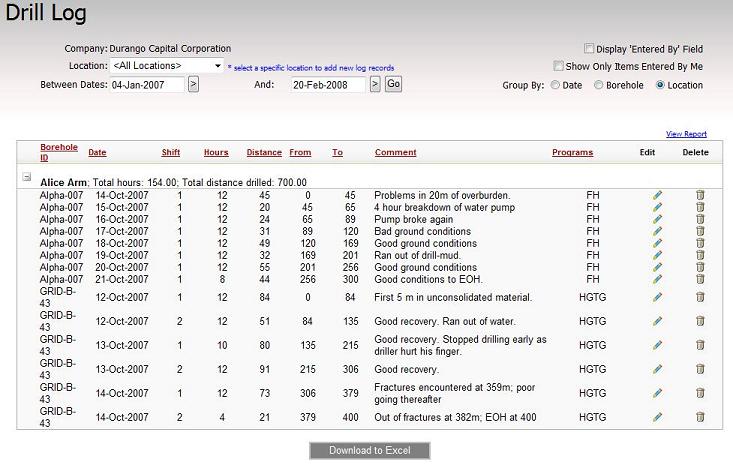Screen dimensions: 733x471
Task: Delete the 'EOH at 400' record
Action: point(700,417)
